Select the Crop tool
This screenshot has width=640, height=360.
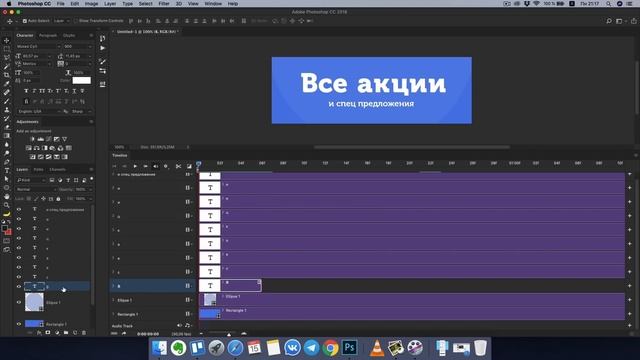click(x=7, y=75)
